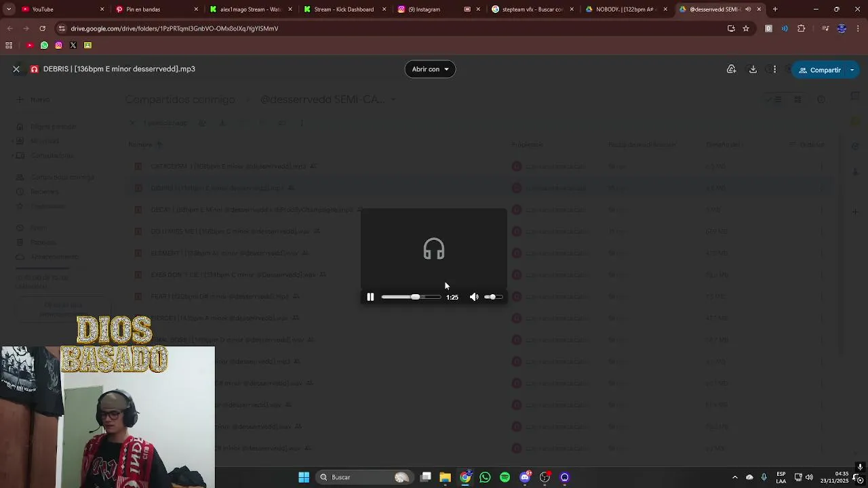Open the 'Abrir con' dropdown
868x488 pixels.
(430, 69)
